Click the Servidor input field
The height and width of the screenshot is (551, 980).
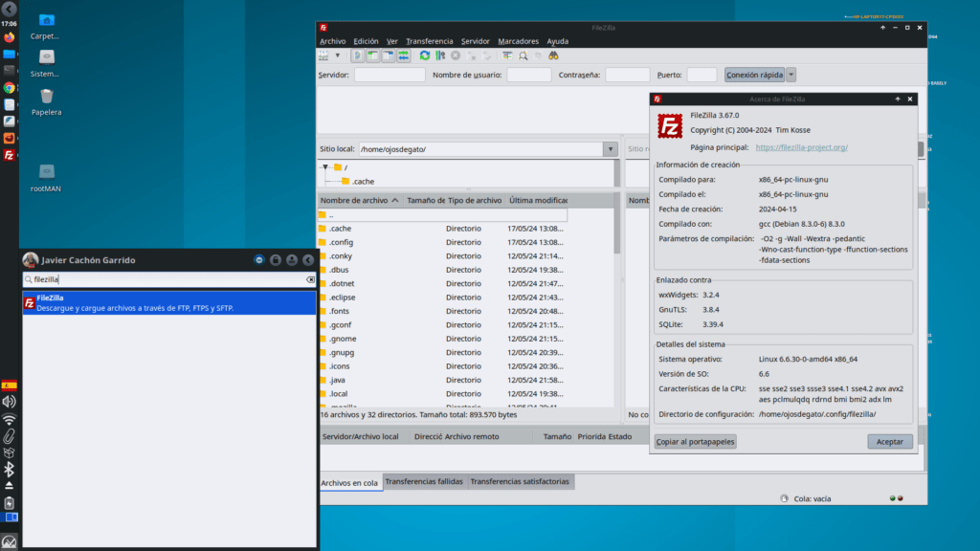click(x=390, y=75)
